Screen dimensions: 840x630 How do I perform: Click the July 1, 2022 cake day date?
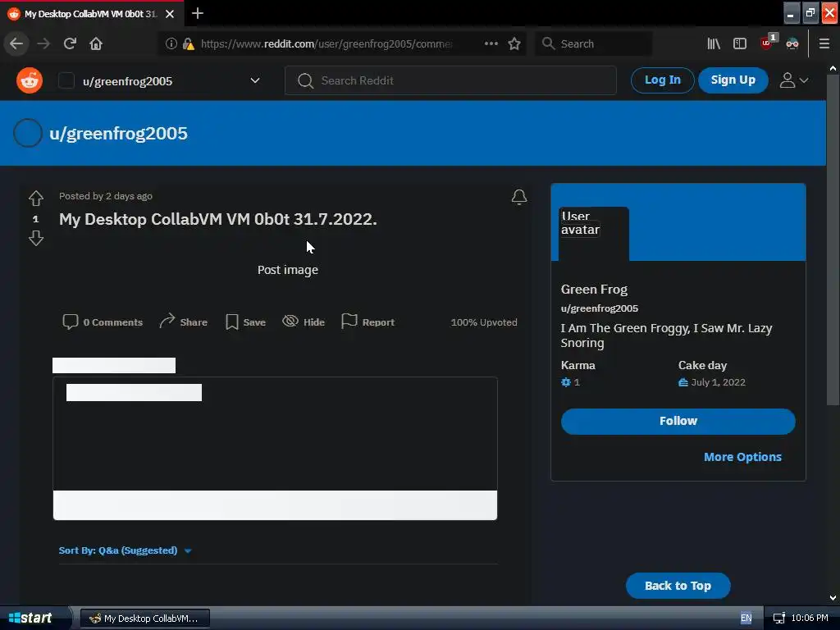coord(718,382)
